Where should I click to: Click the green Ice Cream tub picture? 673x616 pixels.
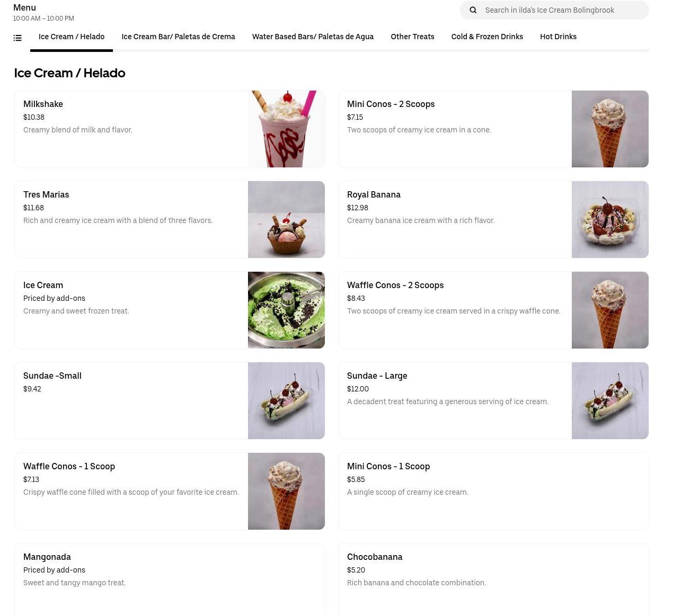(286, 310)
